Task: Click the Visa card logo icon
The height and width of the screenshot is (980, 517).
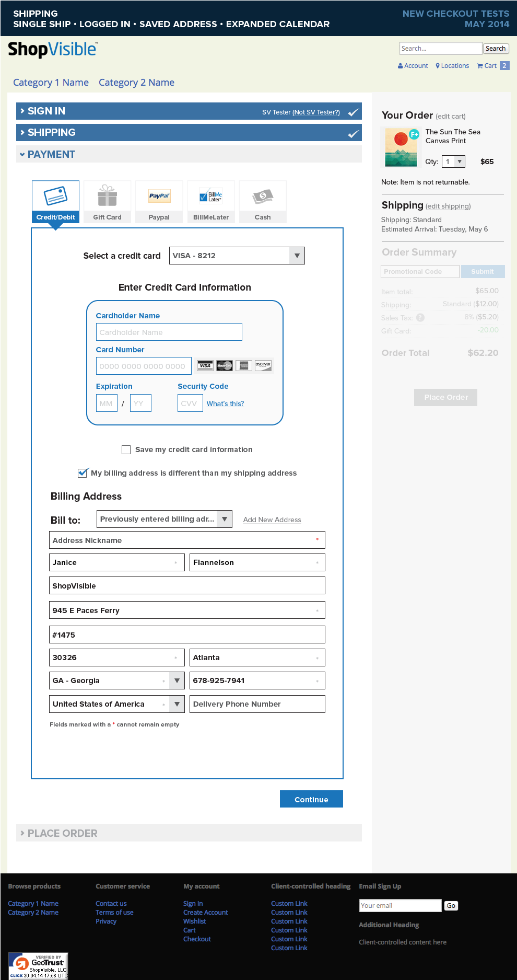Action: [205, 365]
